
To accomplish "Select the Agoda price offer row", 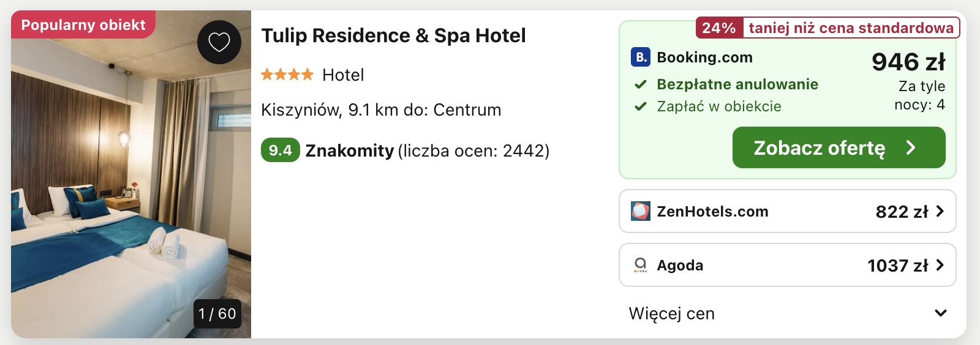I will click(x=788, y=265).
